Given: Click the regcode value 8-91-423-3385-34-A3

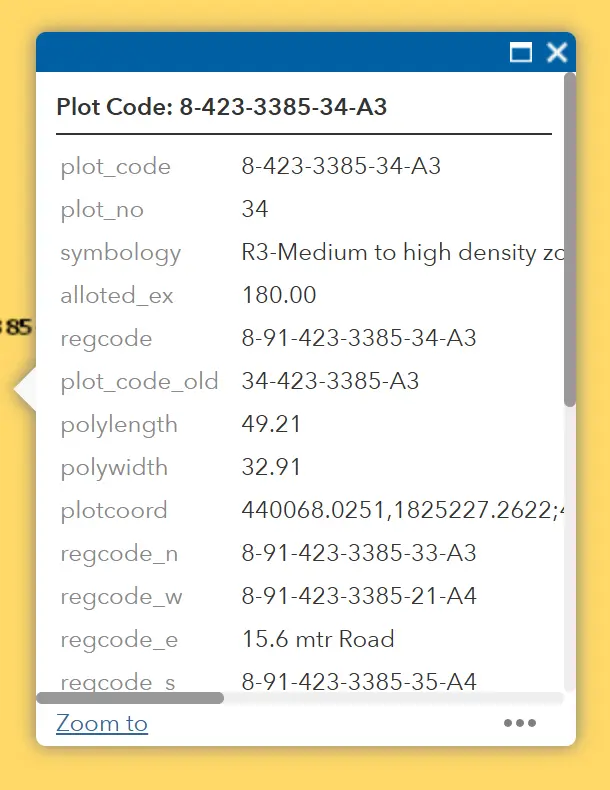Looking at the screenshot, I should (359, 338).
